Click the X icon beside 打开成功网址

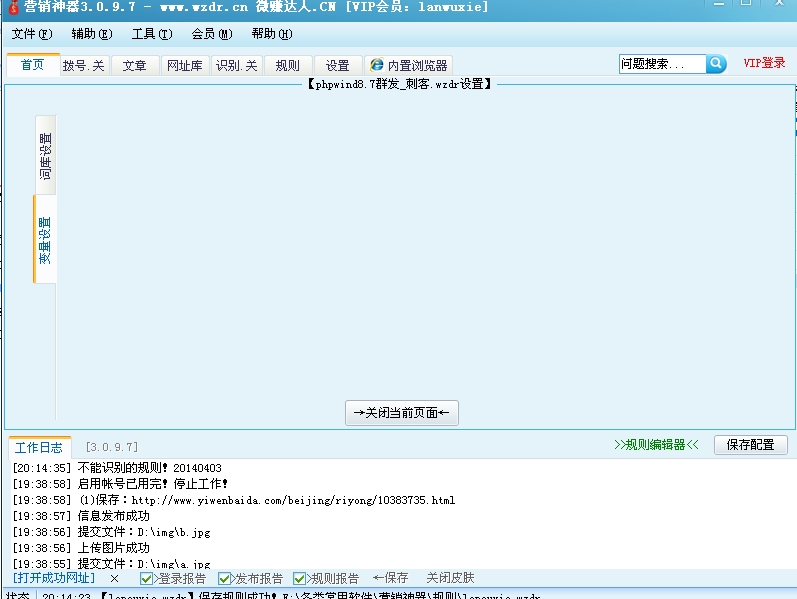click(x=114, y=578)
